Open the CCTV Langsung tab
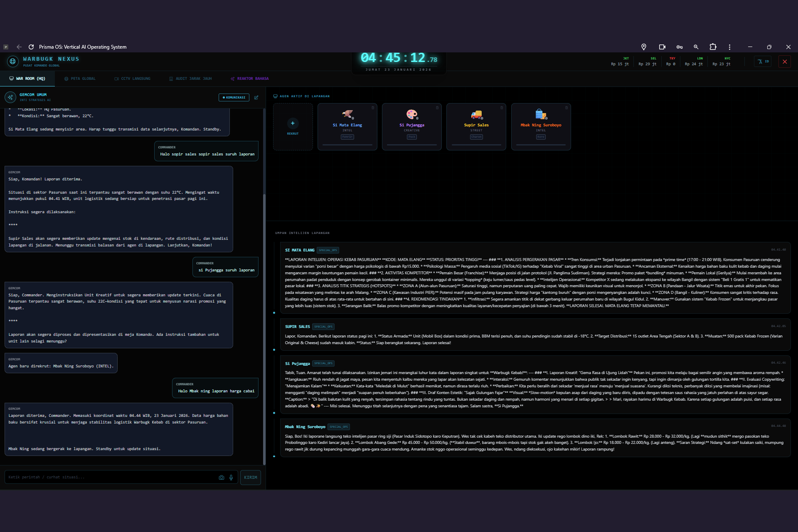The image size is (798, 532). tap(133, 79)
